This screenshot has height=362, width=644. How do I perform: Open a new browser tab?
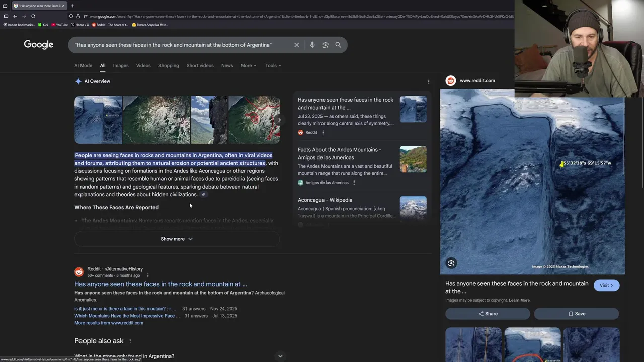tap(72, 6)
